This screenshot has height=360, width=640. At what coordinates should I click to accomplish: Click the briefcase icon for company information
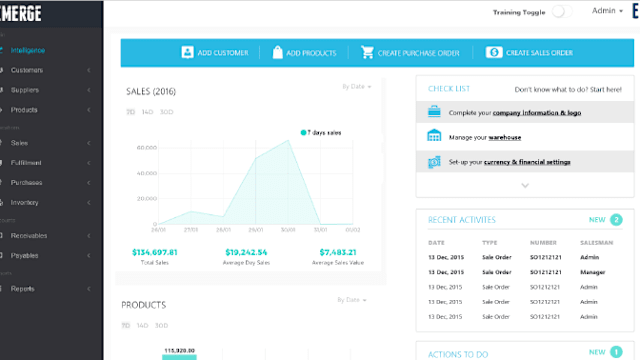coord(434,111)
